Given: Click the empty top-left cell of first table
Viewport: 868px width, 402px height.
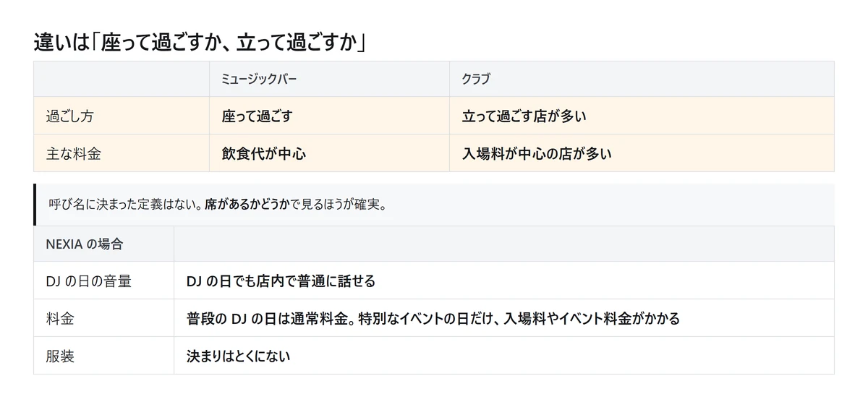Looking at the screenshot, I should point(122,79).
